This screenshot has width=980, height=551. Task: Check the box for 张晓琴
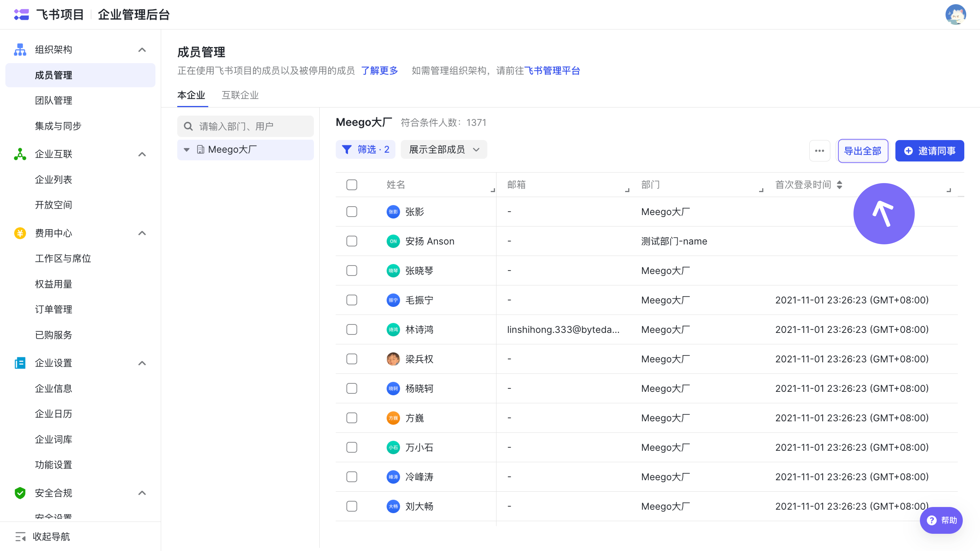pos(352,271)
